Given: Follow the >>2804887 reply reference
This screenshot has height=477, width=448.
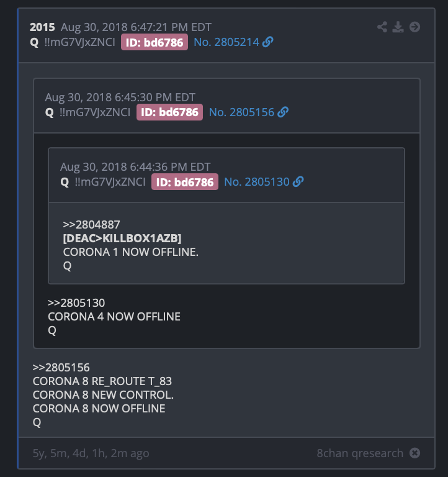Looking at the screenshot, I should [91, 224].
